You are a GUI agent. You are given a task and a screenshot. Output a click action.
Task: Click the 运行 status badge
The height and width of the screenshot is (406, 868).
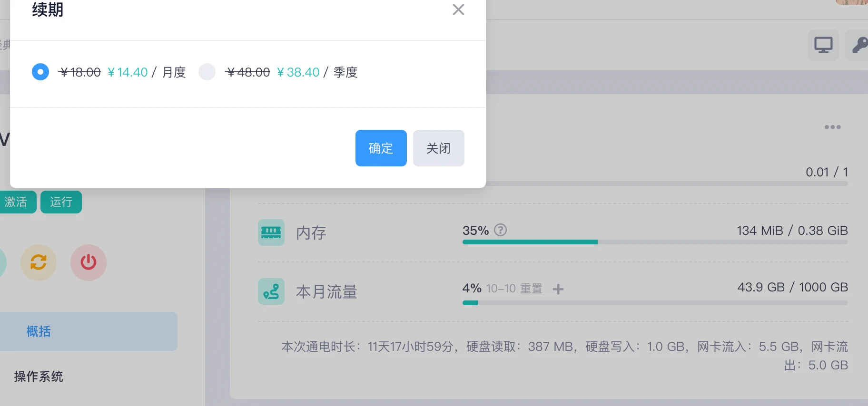tap(61, 202)
